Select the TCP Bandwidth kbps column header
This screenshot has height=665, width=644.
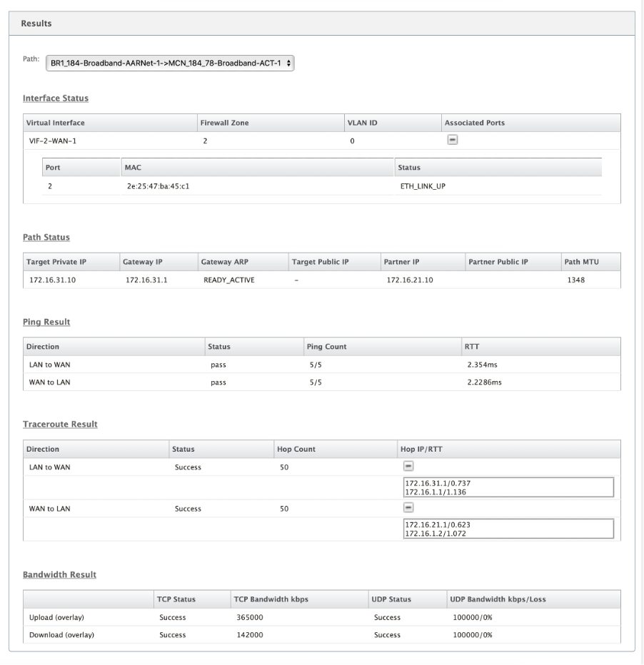click(300, 599)
